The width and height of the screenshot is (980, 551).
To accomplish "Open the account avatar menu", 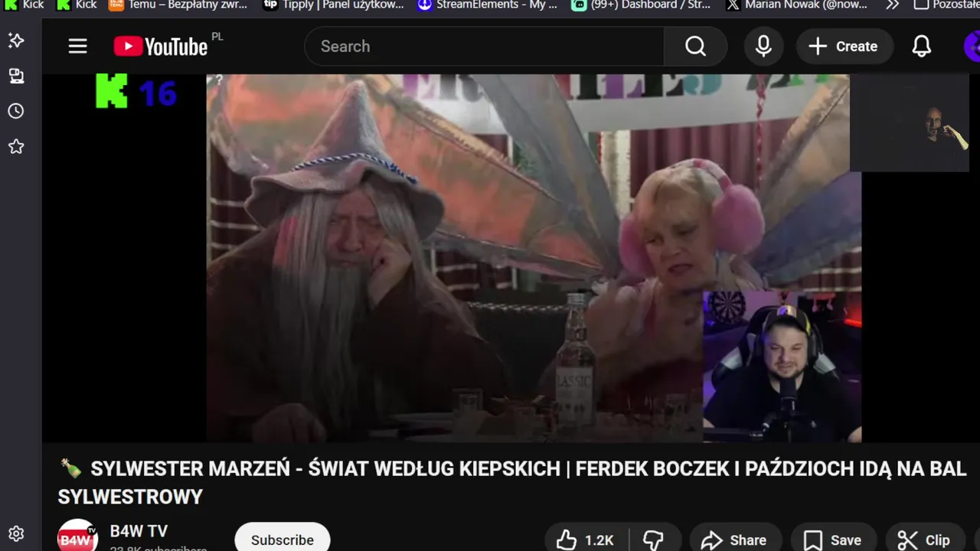I will pyautogui.click(x=972, y=47).
